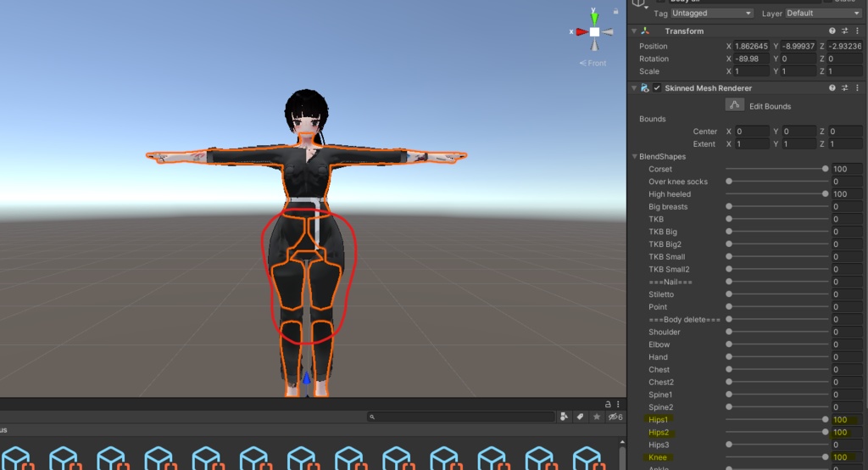868x470 pixels.
Task: Click the Rotation Y value field
Action: point(798,59)
